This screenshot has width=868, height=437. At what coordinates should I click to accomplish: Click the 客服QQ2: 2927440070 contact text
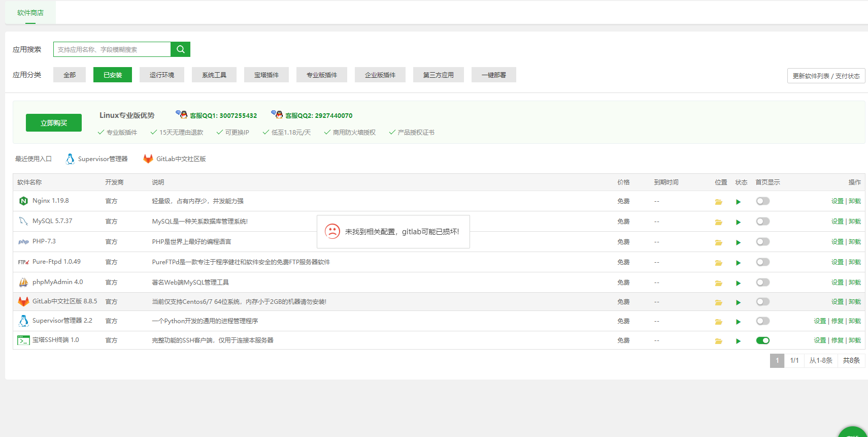319,116
